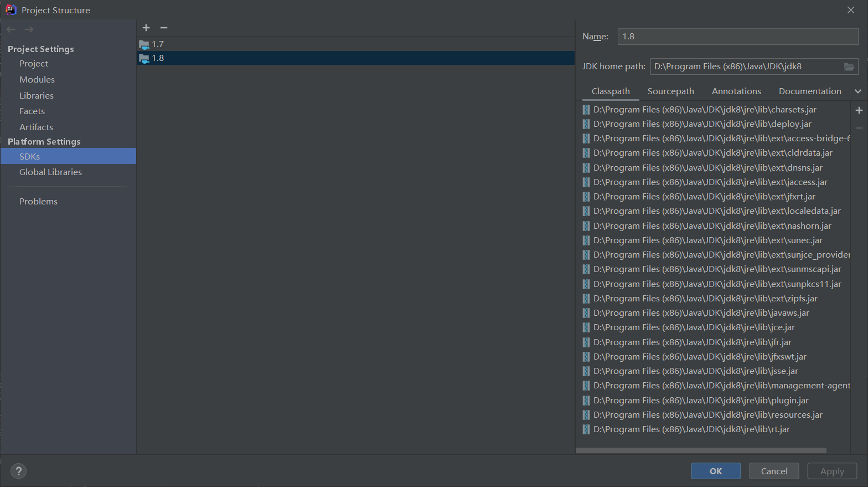
Task: Show more tabs via dropdown chevron
Action: (x=858, y=91)
